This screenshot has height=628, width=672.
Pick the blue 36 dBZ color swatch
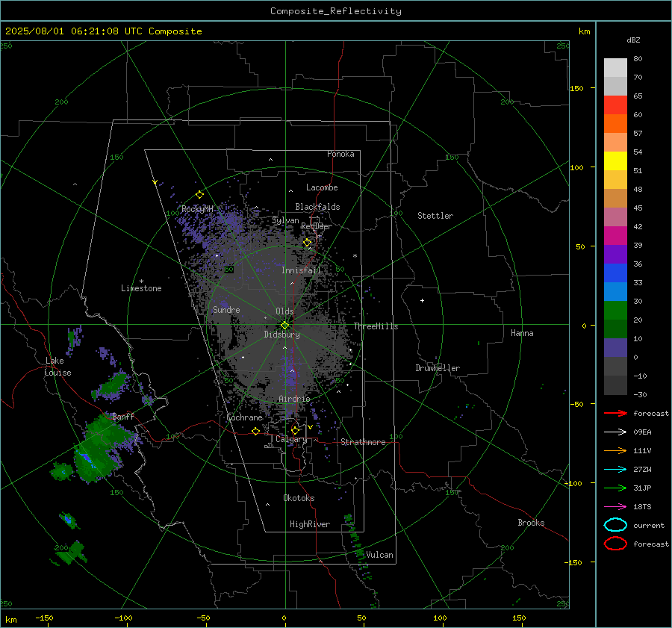pos(615,273)
